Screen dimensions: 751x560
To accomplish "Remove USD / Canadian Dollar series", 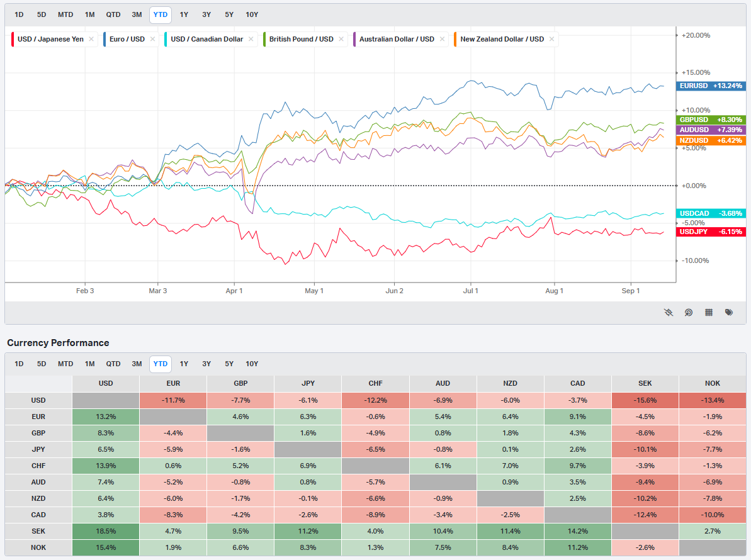I will [251, 39].
